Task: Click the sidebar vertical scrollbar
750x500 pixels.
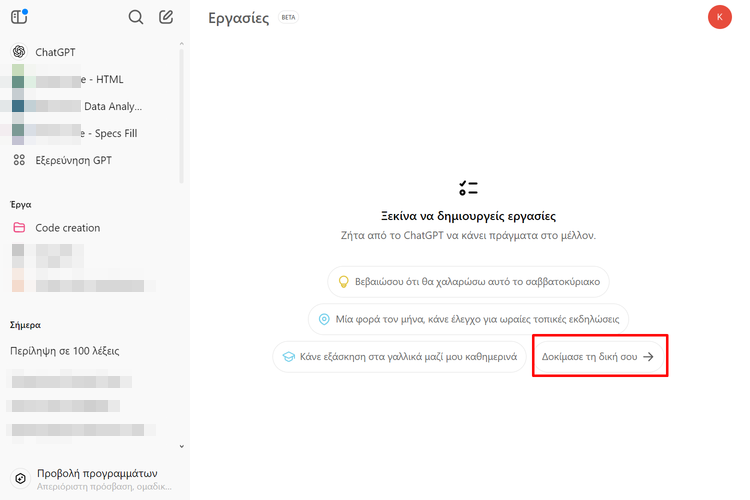Action: pos(181,110)
